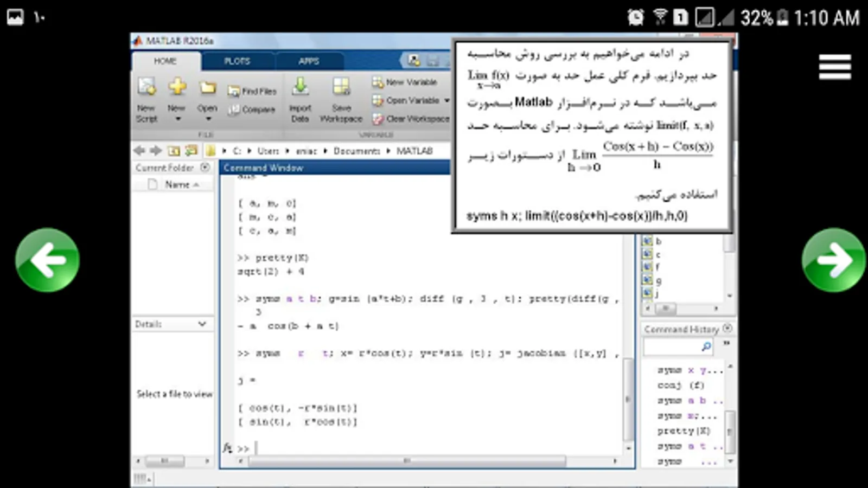The width and height of the screenshot is (868, 488).
Task: Click the Import Data icon
Action: click(300, 87)
